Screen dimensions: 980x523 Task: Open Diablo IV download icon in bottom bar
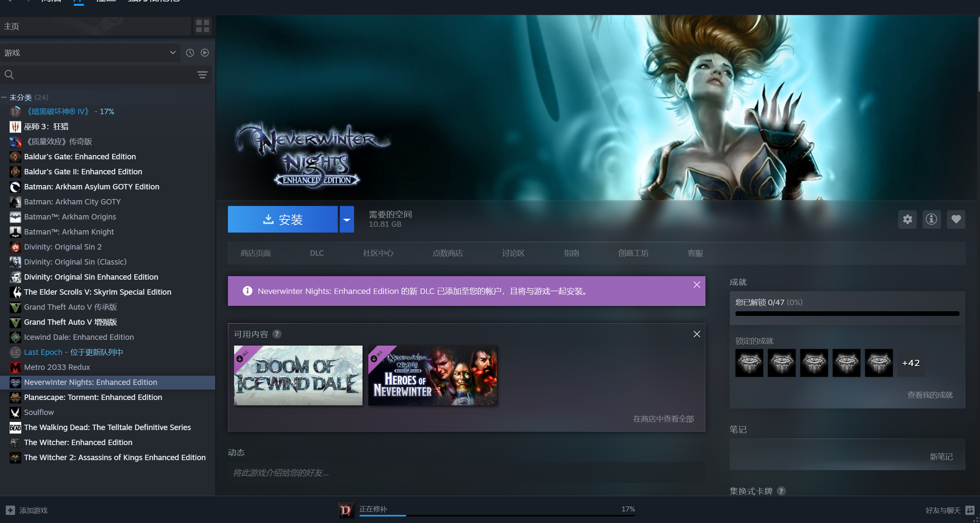[346, 510]
